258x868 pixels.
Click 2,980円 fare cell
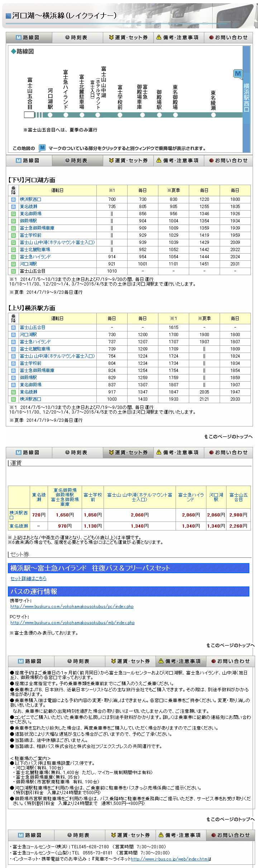238,515
